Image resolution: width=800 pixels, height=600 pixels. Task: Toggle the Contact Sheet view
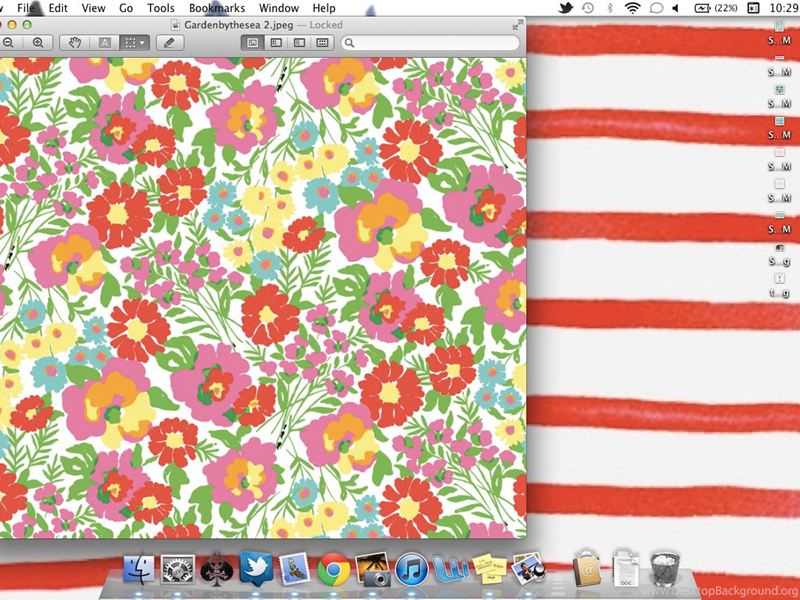pyautogui.click(x=322, y=43)
